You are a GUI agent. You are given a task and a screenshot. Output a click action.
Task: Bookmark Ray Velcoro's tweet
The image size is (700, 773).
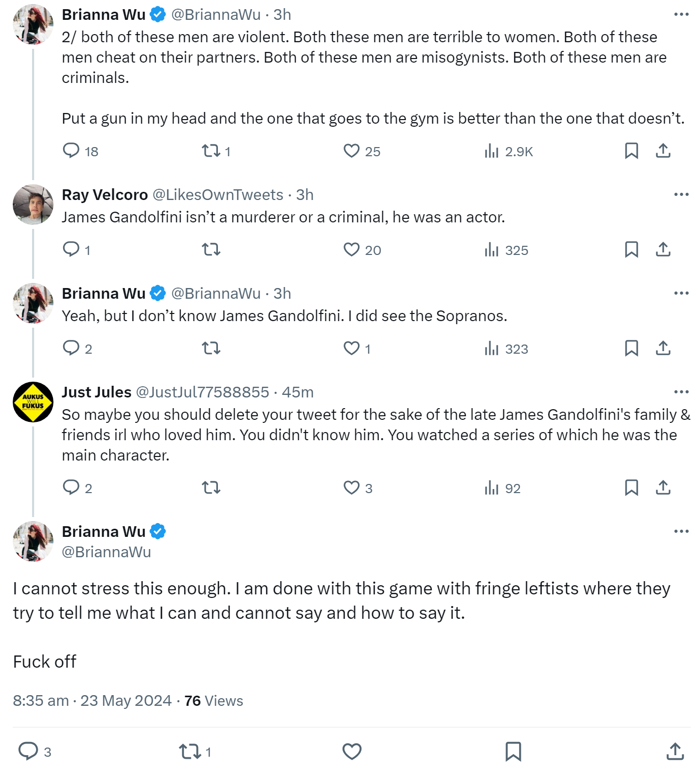(631, 249)
